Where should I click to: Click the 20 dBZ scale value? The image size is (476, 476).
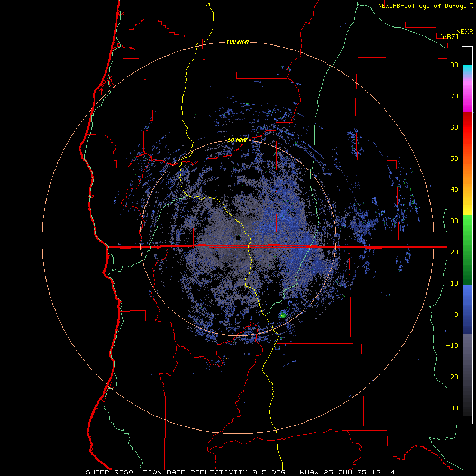[454, 252]
